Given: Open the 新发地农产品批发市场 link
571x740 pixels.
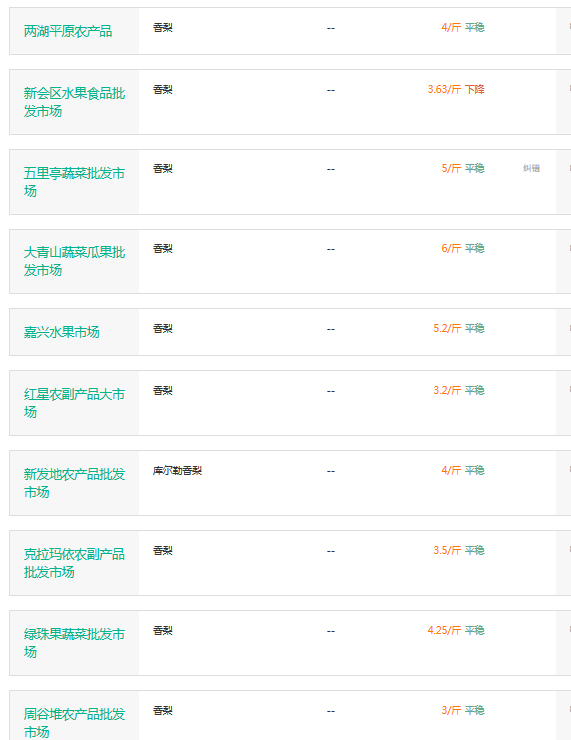Looking at the screenshot, I should tap(74, 482).
